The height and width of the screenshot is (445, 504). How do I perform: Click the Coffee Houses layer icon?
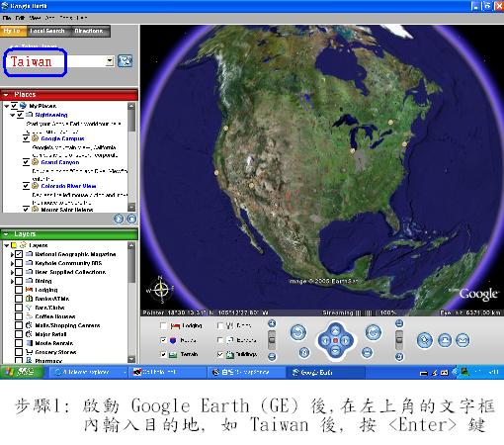coord(29,316)
